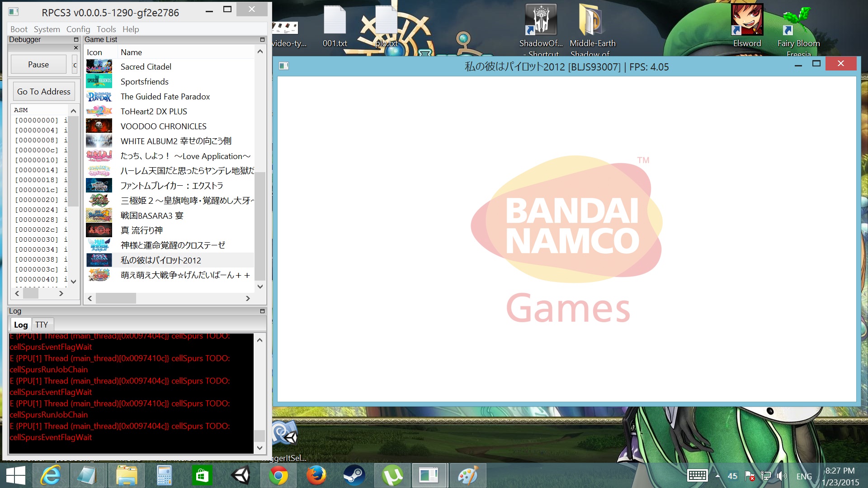
Task: Select the 戦国BASARA3 宴 game entry
Action: [152, 216]
